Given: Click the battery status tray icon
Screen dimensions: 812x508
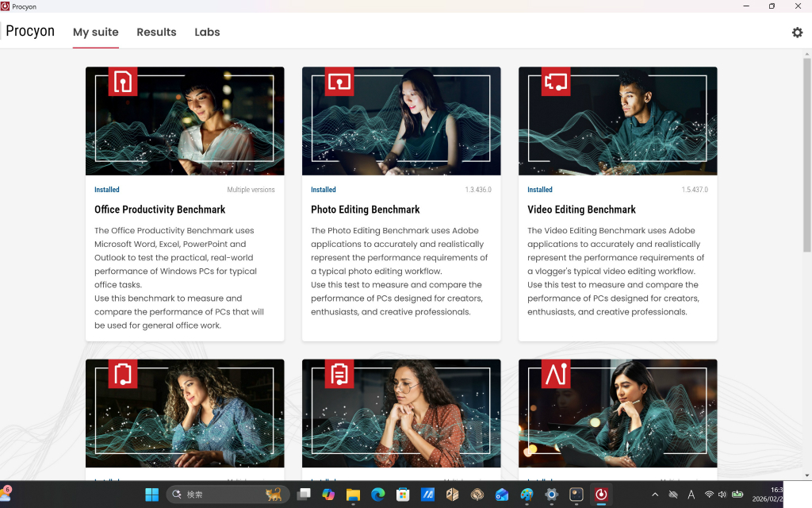Looking at the screenshot, I should 737,495.
